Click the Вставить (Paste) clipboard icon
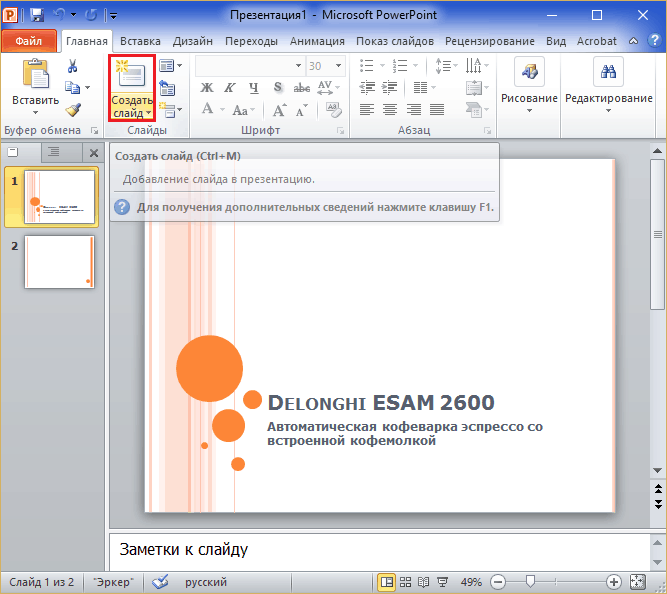The image size is (667, 594). pos(35,74)
